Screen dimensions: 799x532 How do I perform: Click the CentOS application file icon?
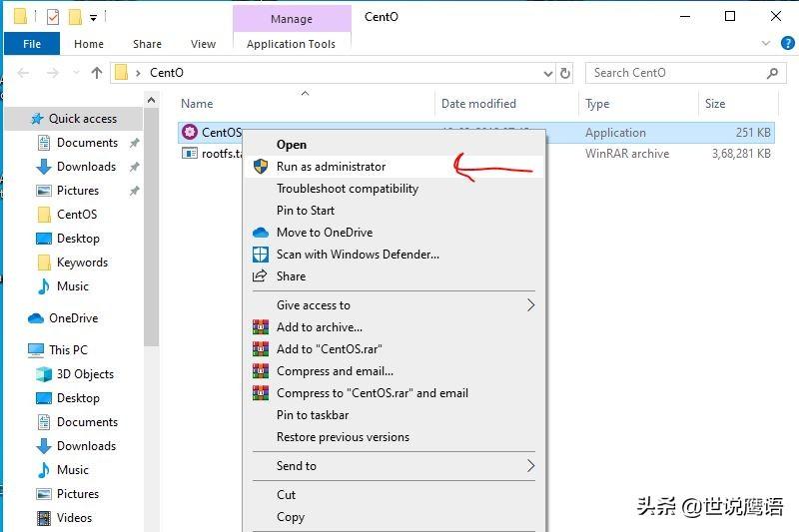click(190, 133)
